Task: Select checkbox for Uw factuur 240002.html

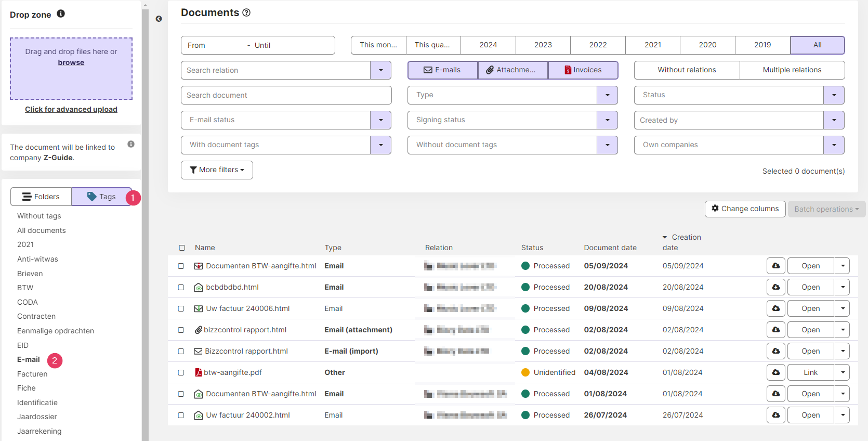Action: tap(181, 415)
